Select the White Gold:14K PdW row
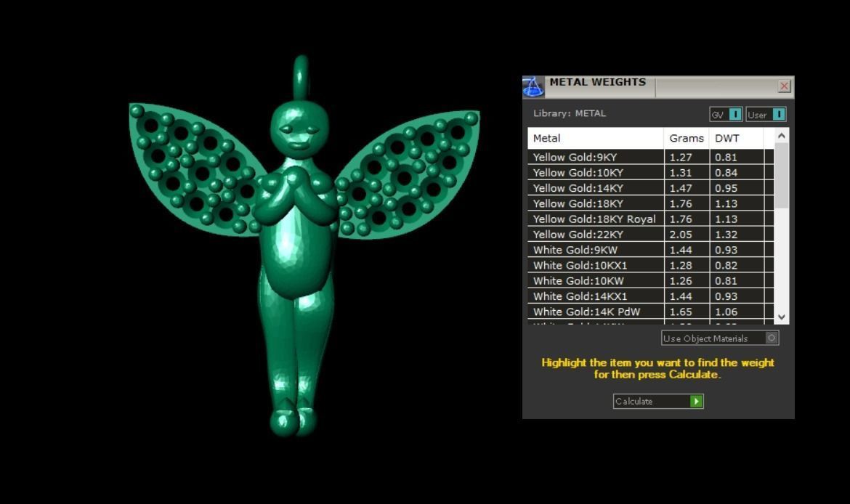Viewport: 850px width, 504px height. [650, 312]
